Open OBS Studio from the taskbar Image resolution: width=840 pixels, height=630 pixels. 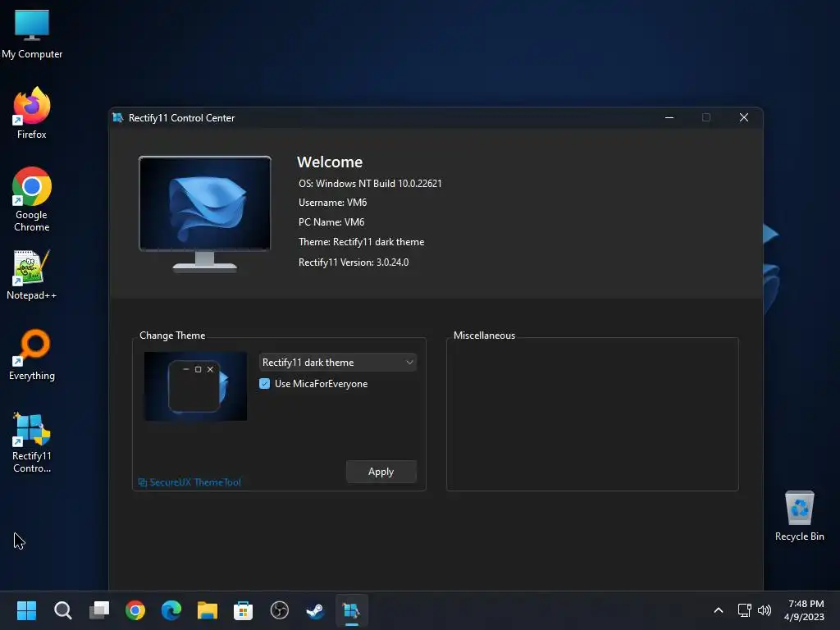pos(280,610)
